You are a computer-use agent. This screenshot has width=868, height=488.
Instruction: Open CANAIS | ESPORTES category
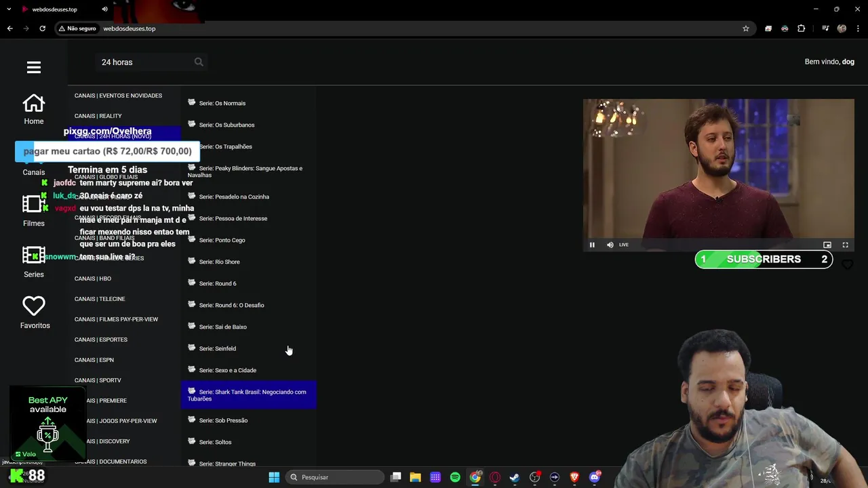pos(101,340)
